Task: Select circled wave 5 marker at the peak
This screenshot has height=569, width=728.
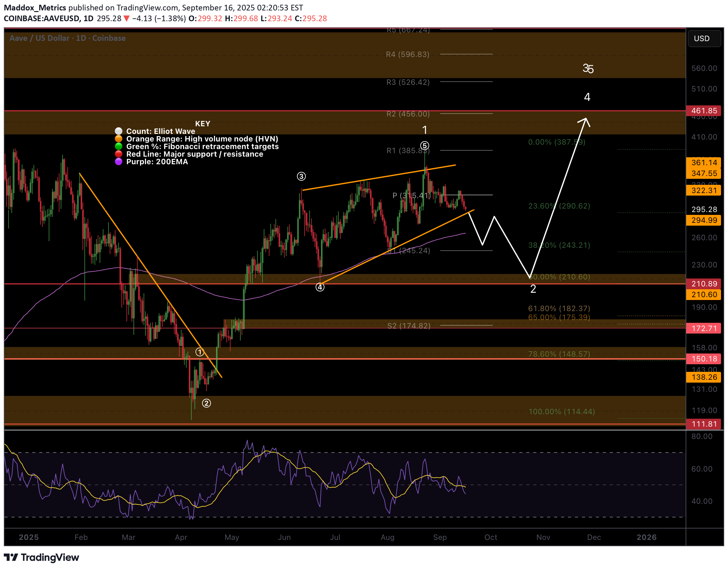Action: [425, 146]
